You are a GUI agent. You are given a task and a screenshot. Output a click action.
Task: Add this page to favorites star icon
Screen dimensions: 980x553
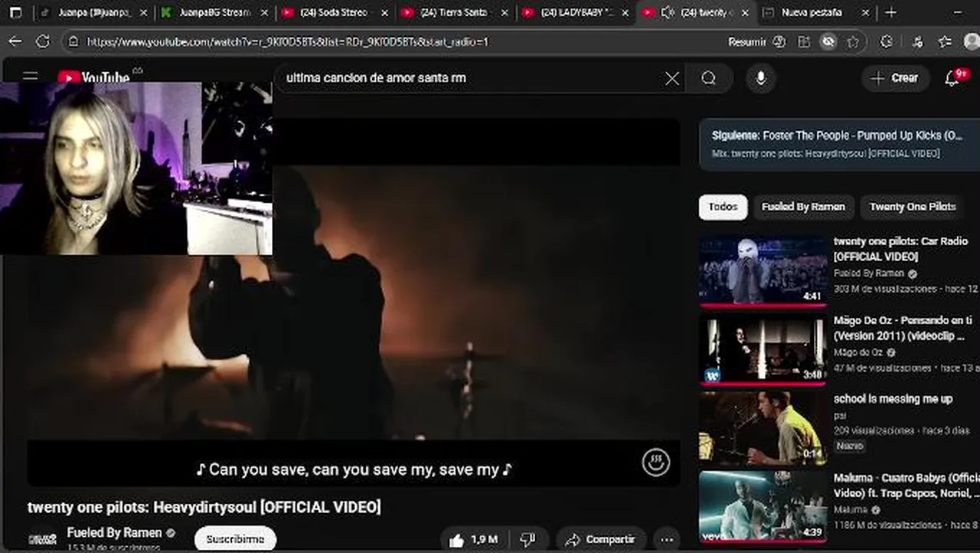[x=852, y=42]
